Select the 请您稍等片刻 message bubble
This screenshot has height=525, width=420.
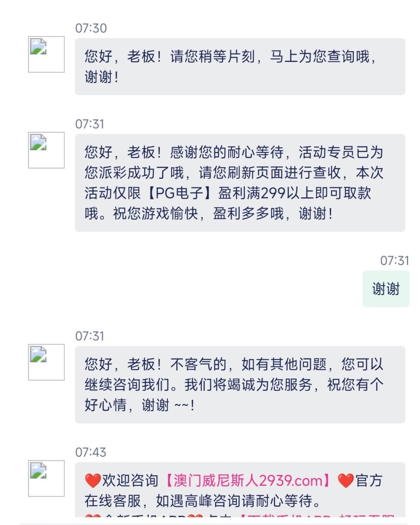click(240, 66)
